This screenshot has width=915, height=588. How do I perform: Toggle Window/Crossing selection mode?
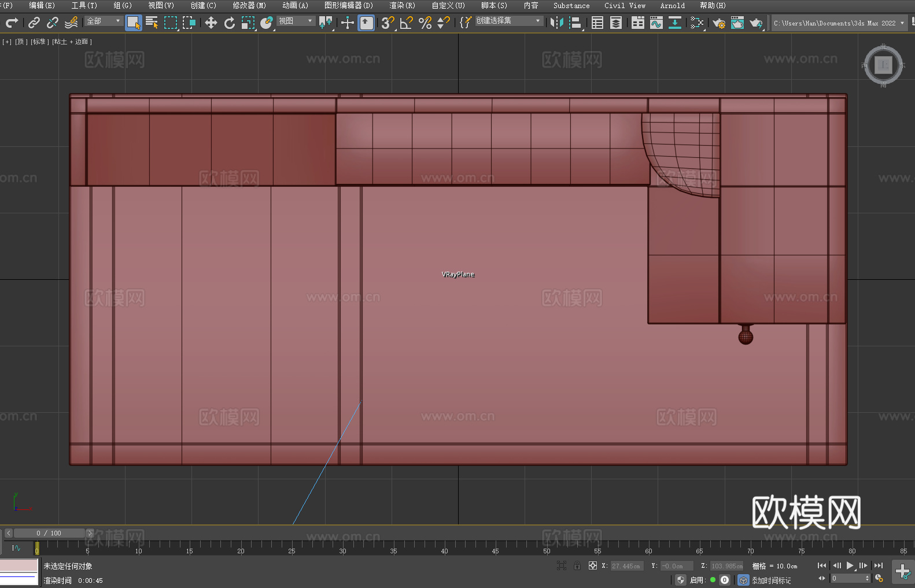tap(189, 23)
